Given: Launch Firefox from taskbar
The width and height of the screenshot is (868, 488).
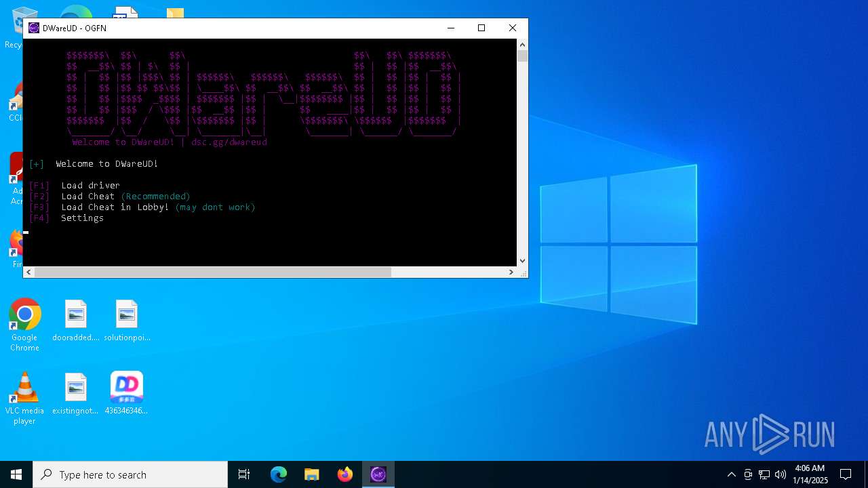Looking at the screenshot, I should (345, 474).
